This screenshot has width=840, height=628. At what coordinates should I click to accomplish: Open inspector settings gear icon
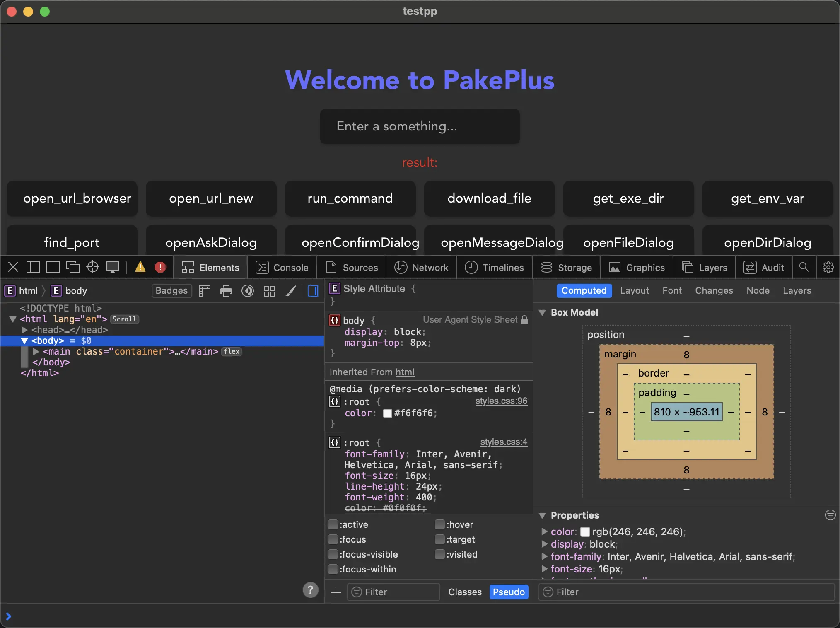(828, 267)
